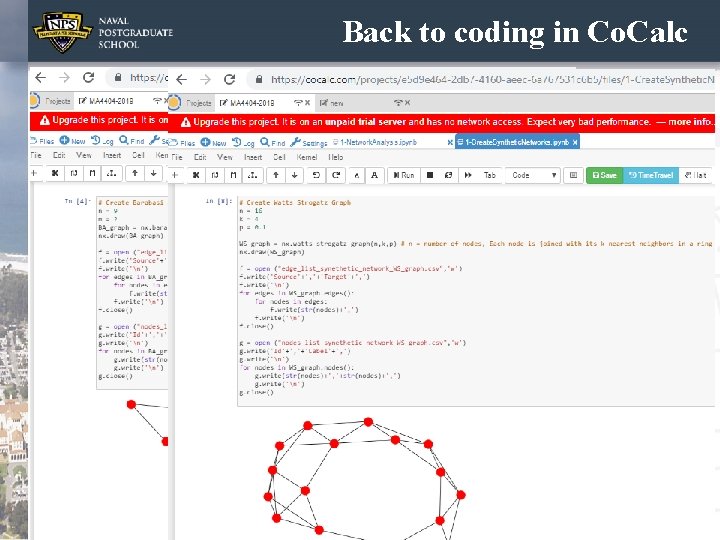The image size is (720, 540).
Task: Open Find in the front window
Action: [x=273, y=143]
